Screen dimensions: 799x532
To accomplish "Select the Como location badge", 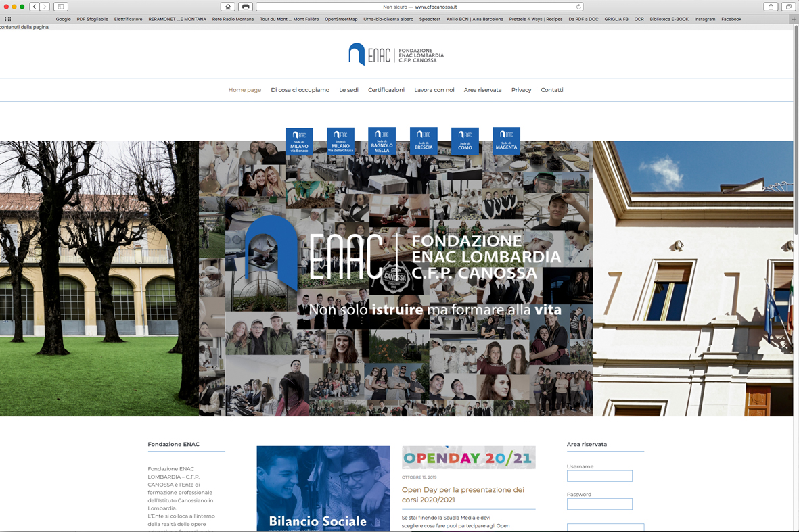I will pos(465,141).
